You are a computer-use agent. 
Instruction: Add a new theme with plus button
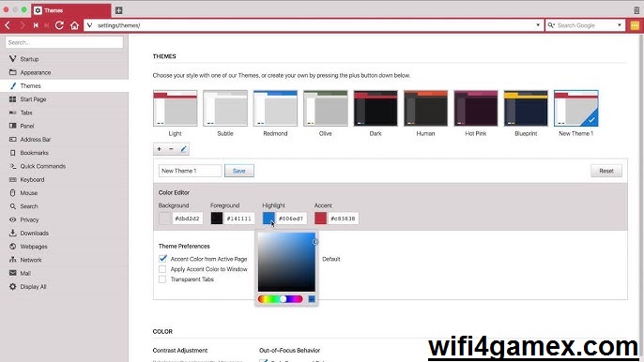coord(160,149)
